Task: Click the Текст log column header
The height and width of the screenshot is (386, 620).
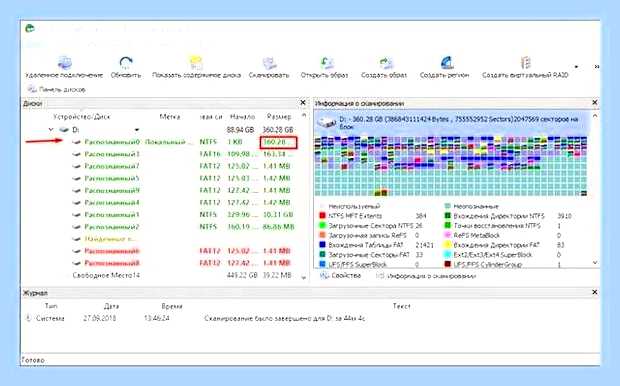Action: (x=402, y=306)
